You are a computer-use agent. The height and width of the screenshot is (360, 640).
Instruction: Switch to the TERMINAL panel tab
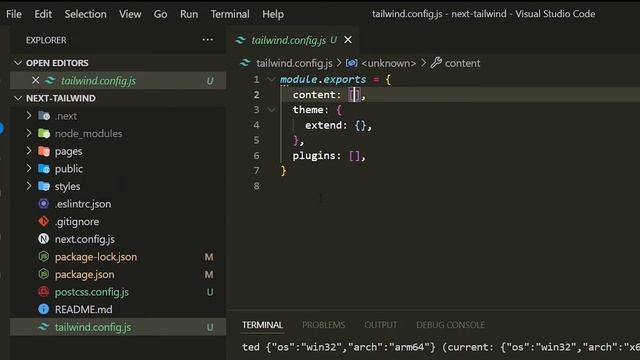(x=262, y=325)
